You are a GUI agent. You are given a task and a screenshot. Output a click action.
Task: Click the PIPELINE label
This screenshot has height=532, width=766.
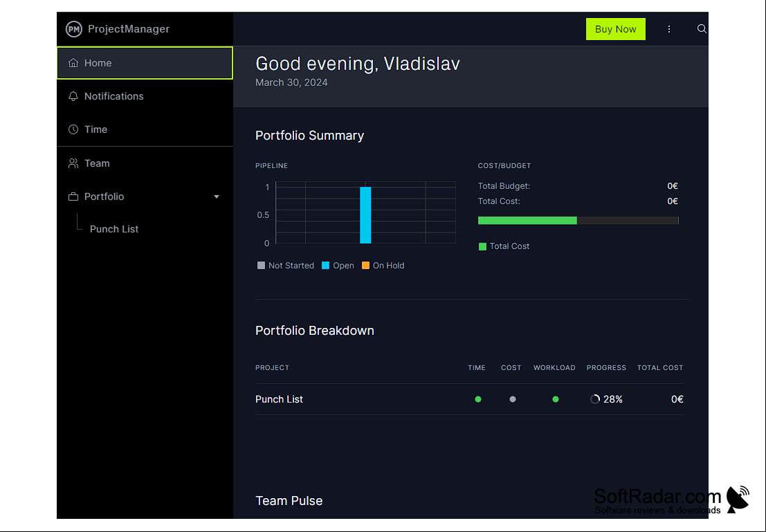point(272,165)
